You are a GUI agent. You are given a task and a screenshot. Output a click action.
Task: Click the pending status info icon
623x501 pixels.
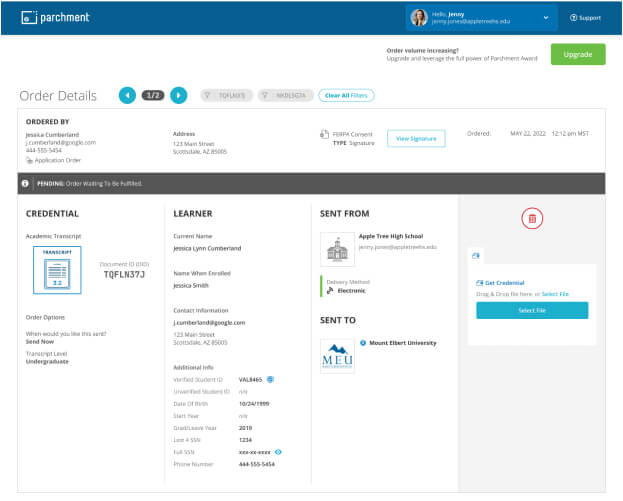click(26, 184)
